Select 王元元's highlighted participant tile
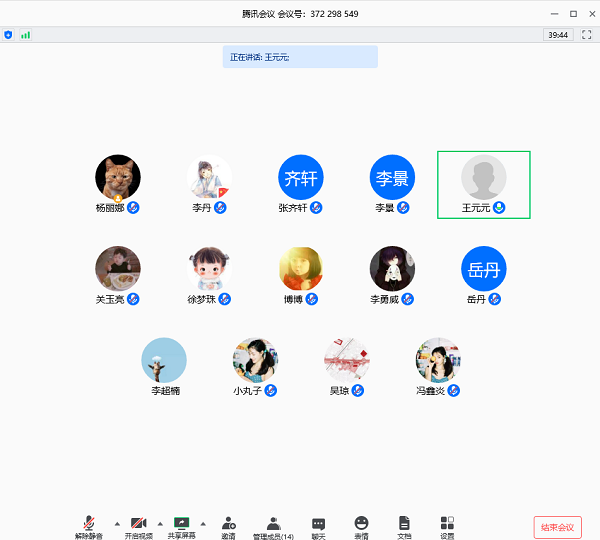The width and height of the screenshot is (600, 540). (x=484, y=184)
